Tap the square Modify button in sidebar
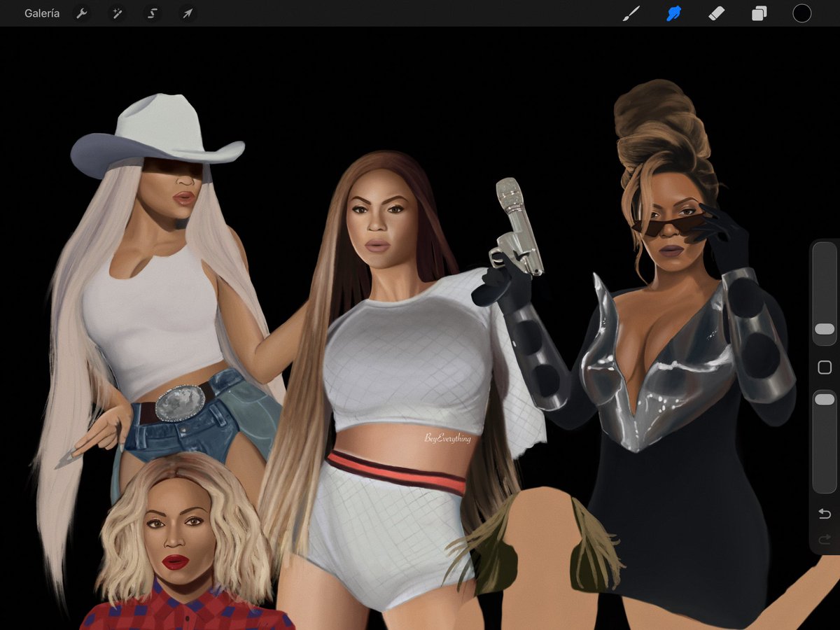840x630 pixels. (825, 367)
